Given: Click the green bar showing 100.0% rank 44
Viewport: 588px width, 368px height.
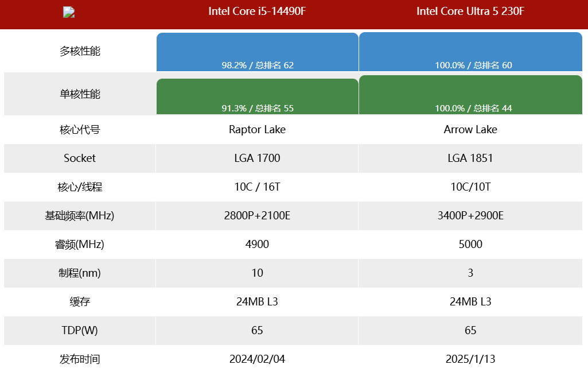Looking at the screenshot, I should click(x=470, y=95).
